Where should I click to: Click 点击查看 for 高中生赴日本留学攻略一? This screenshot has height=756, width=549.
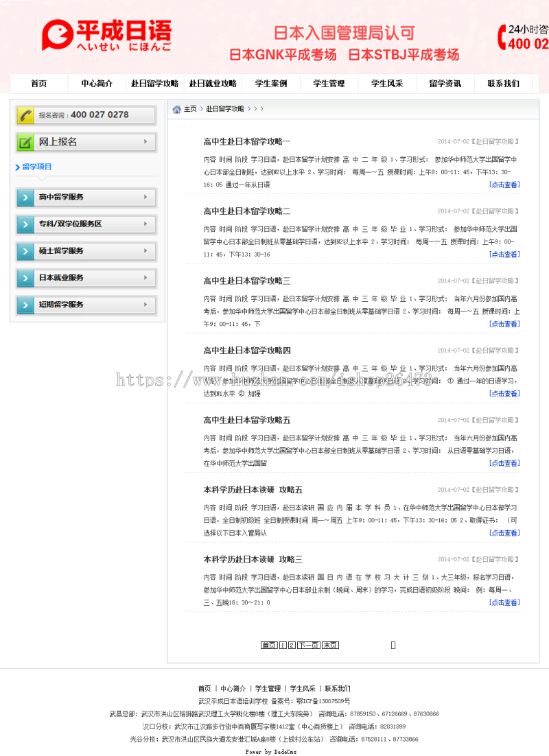[504, 185]
